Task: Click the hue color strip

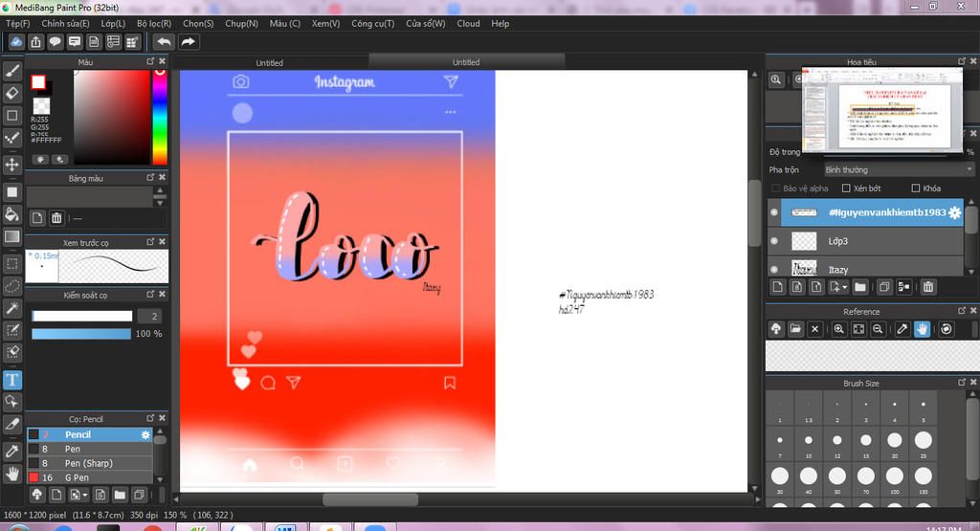Action: click(x=160, y=117)
